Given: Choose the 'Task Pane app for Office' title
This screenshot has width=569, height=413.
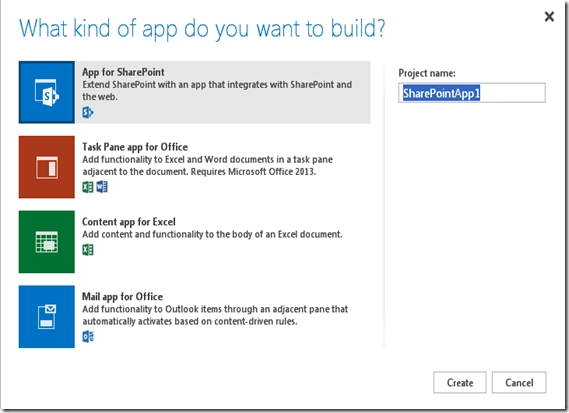Looking at the screenshot, I should click(x=135, y=147).
